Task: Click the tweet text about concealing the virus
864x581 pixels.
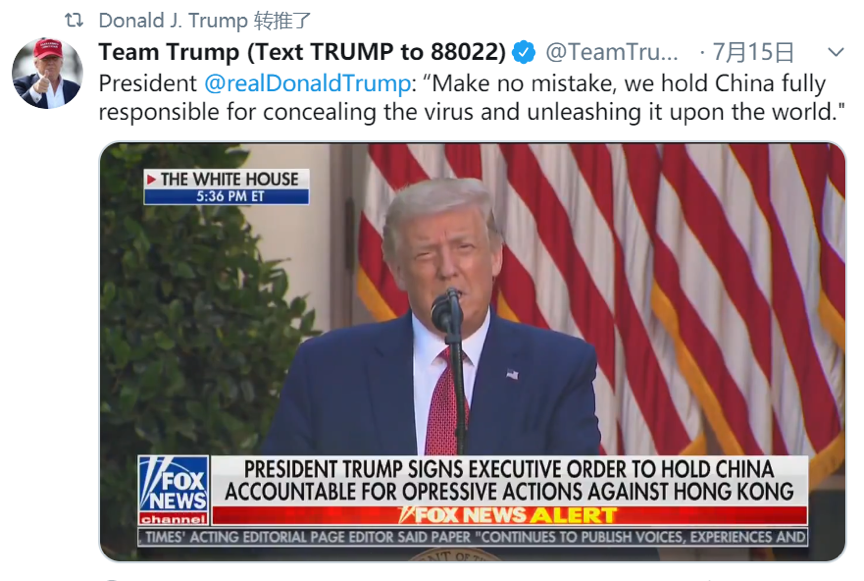Action: (x=472, y=98)
